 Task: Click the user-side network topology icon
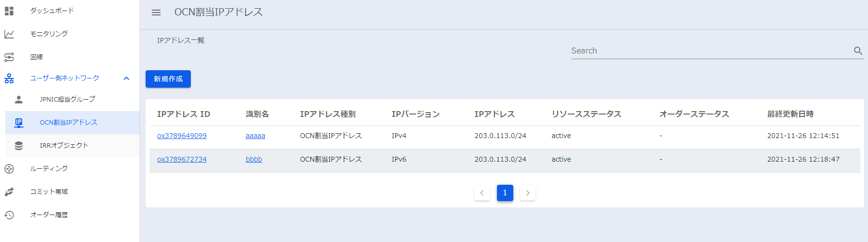[9, 78]
